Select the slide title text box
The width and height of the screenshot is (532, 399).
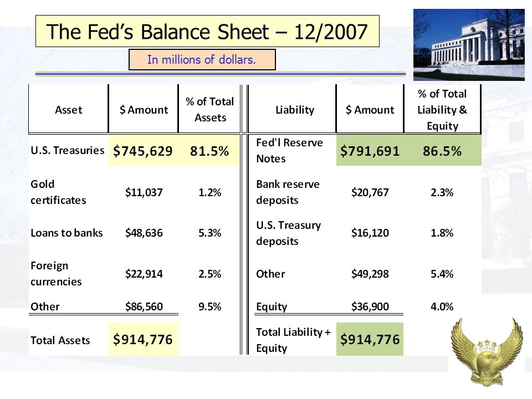coord(207,31)
